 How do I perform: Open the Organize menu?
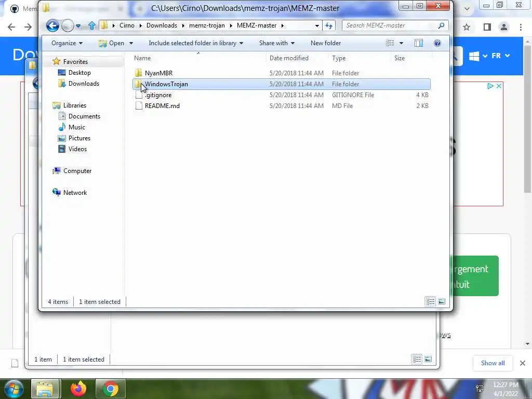coord(67,43)
